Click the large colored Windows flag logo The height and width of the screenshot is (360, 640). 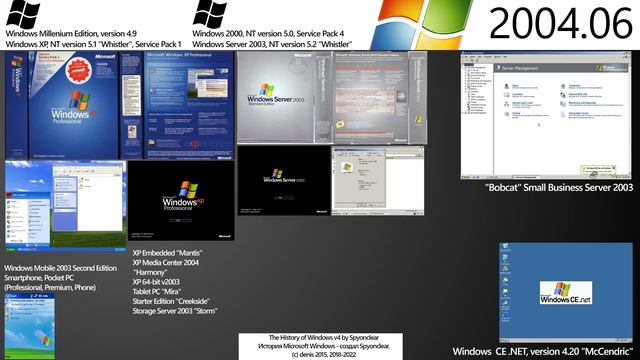click(421, 24)
